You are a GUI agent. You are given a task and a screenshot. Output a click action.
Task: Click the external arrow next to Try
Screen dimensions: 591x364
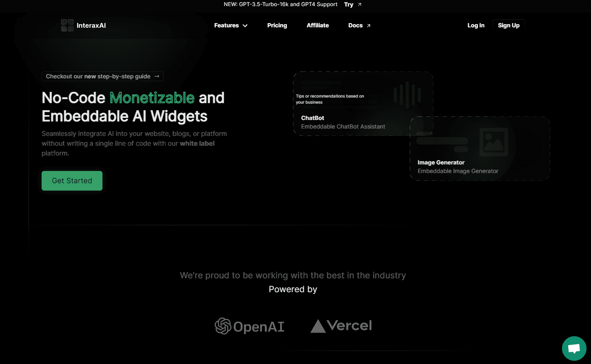coord(360,4)
